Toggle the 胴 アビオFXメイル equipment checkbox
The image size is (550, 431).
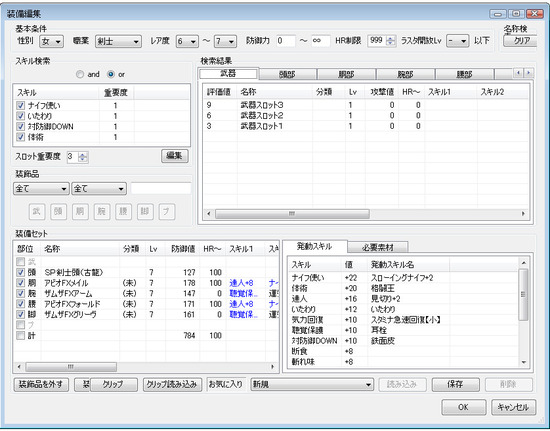click(21, 283)
